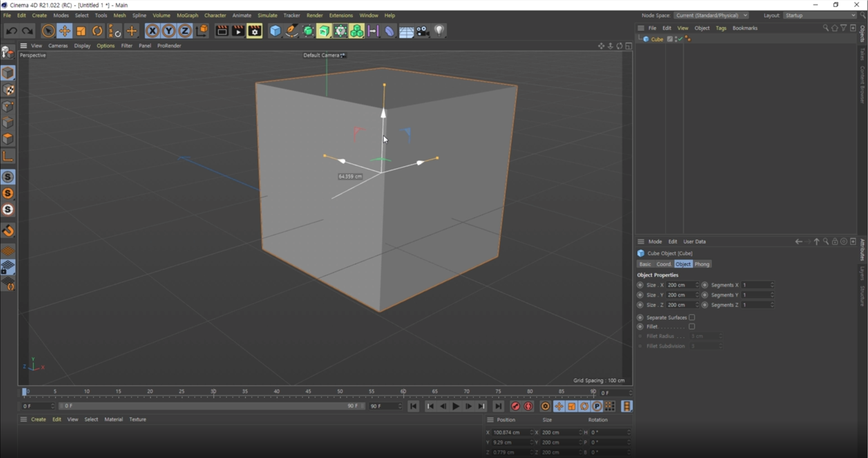The image size is (868, 458).
Task: Enable the Fillet checkbox
Action: click(692, 326)
